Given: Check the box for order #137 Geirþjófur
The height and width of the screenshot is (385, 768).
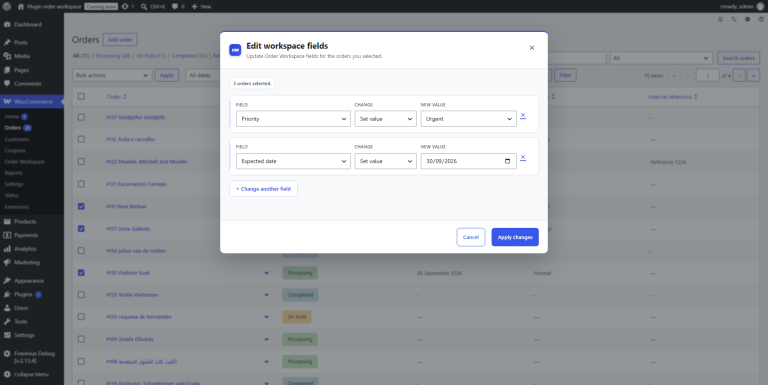Looking at the screenshot, I should pyautogui.click(x=81, y=117).
